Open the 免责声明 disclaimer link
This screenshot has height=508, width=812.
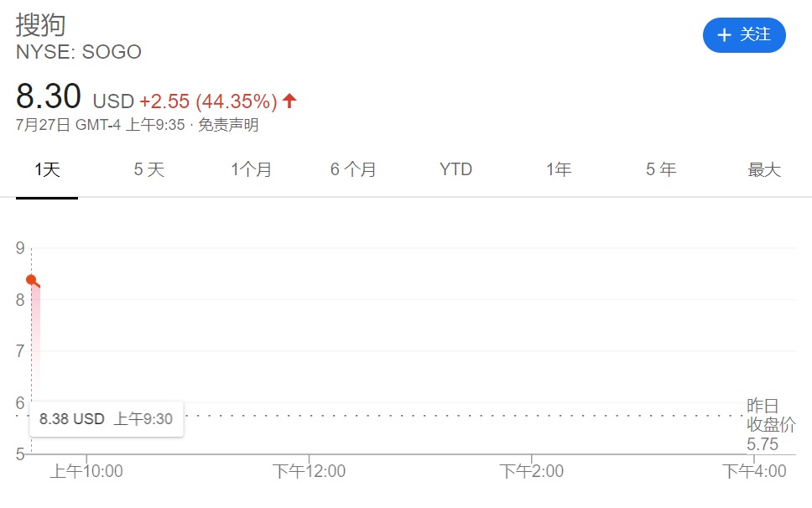[228, 125]
